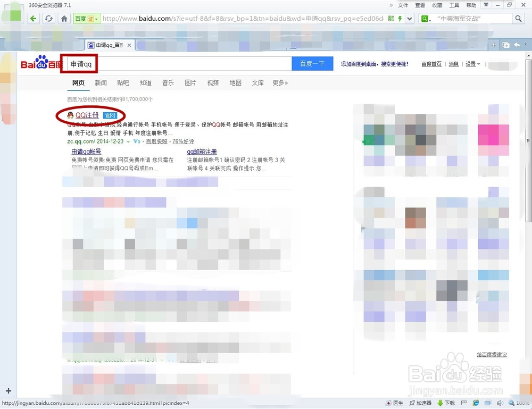Screen dimensions: 532x409
Task: Expand the address bar history dropdown
Action: [x=410, y=19]
